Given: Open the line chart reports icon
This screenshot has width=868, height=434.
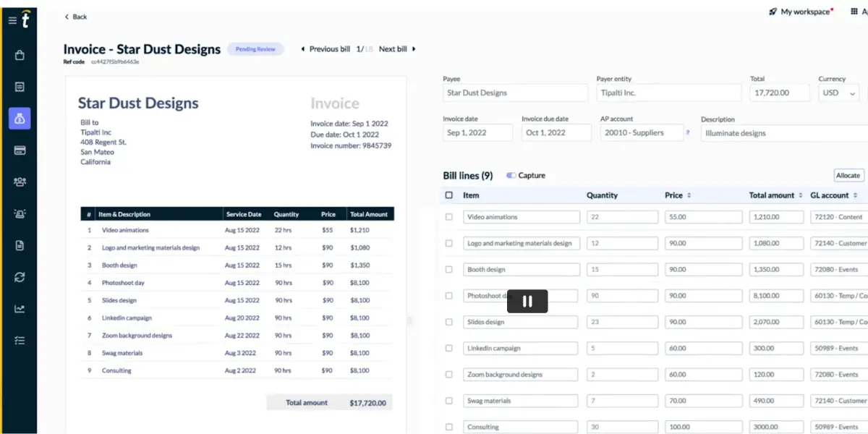Looking at the screenshot, I should pos(20,309).
